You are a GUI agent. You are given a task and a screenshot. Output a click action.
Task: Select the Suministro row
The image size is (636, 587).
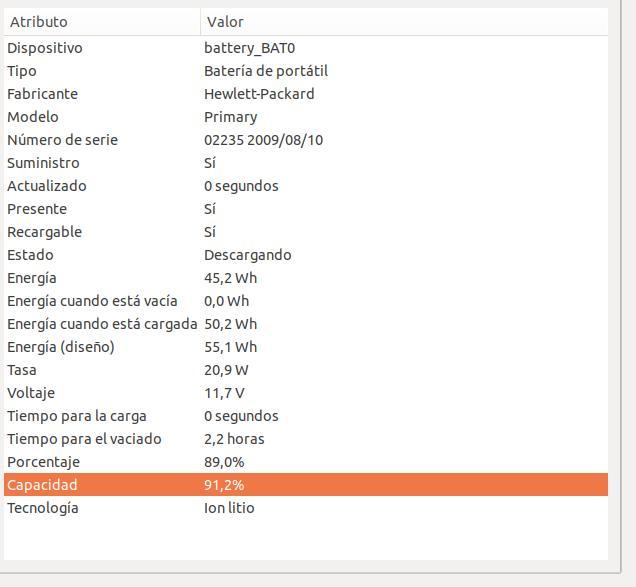(306, 163)
